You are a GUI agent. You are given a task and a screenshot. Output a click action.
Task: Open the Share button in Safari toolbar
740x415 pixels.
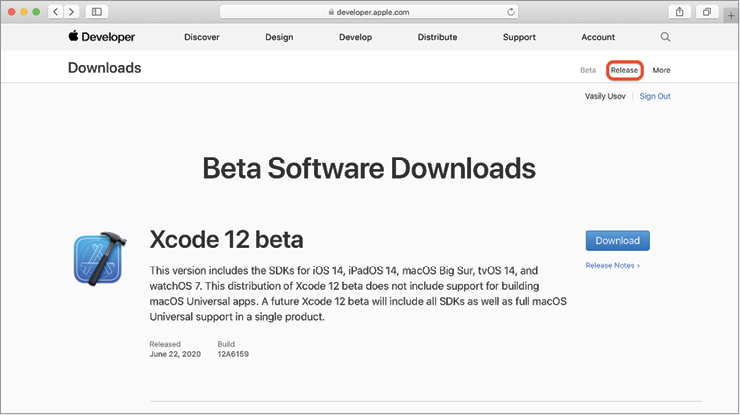coord(679,11)
